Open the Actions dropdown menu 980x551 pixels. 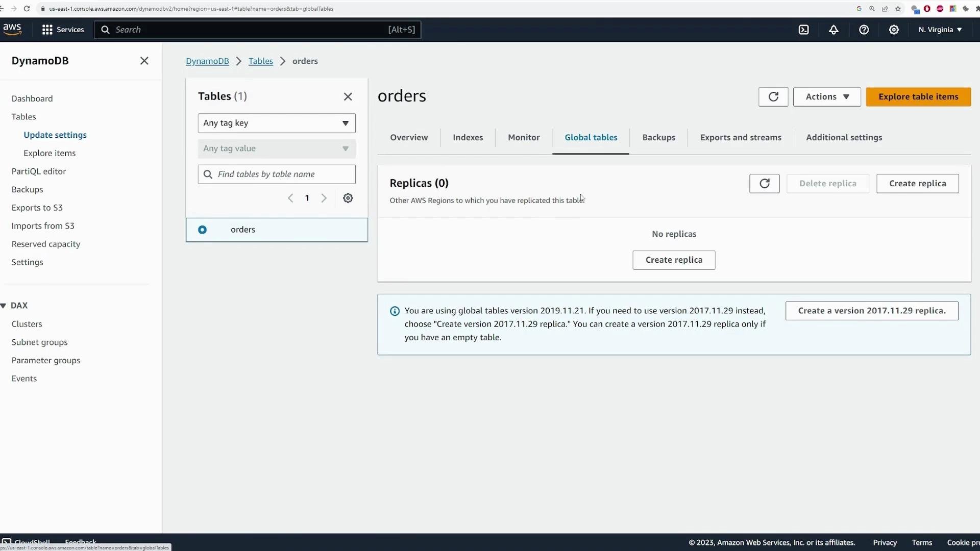[827, 97]
